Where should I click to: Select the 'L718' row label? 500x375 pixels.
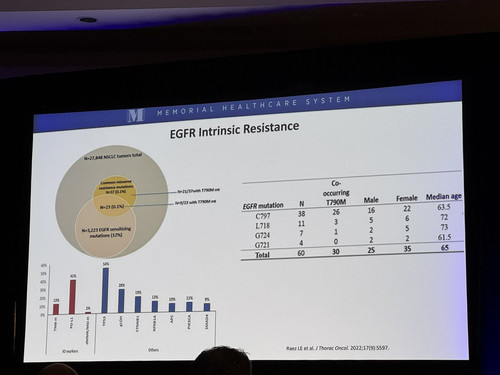click(x=263, y=226)
